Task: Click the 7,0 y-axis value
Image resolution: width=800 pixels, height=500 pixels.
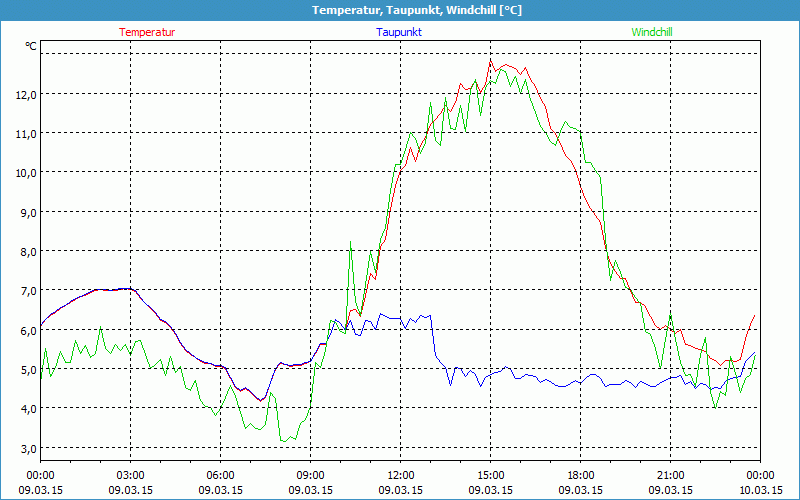Action: point(29,291)
